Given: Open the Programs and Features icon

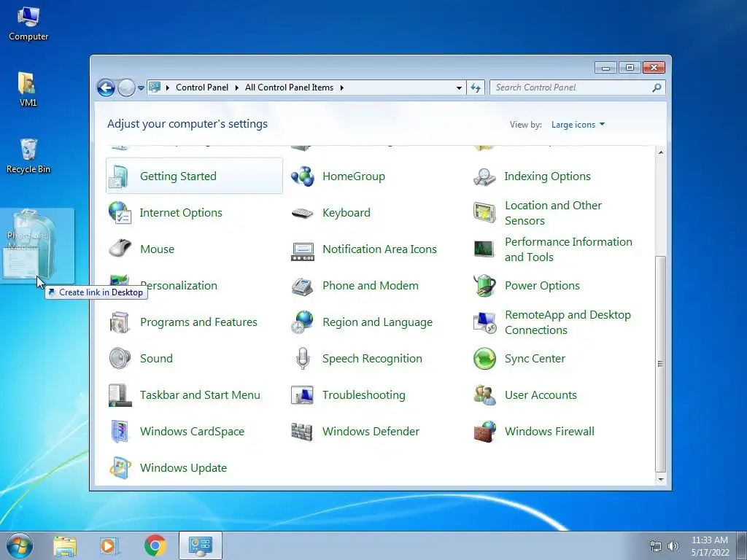Looking at the screenshot, I should pyautogui.click(x=119, y=322).
